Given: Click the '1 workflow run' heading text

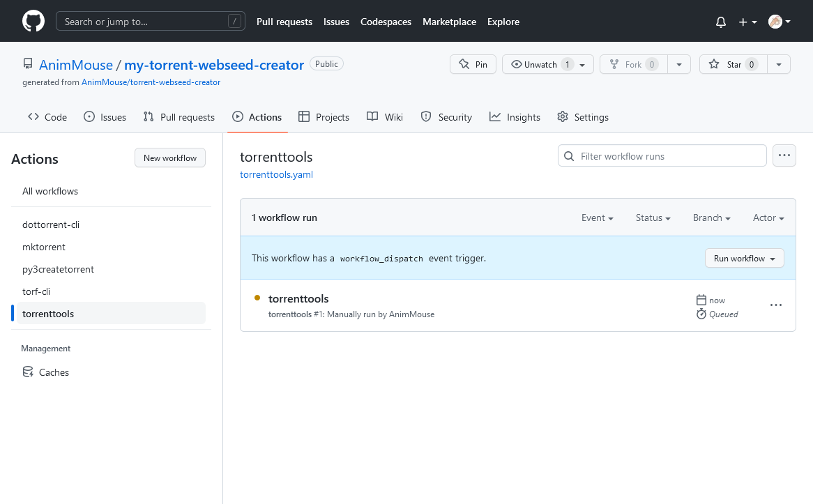Looking at the screenshot, I should tap(284, 217).
